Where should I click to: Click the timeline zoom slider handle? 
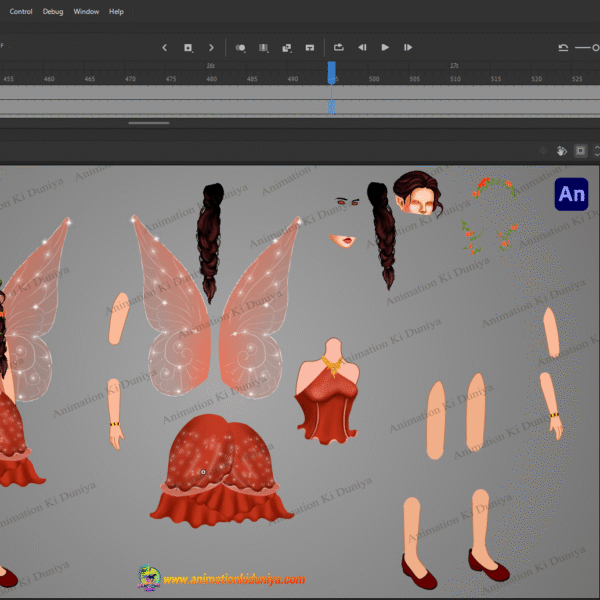(596, 47)
